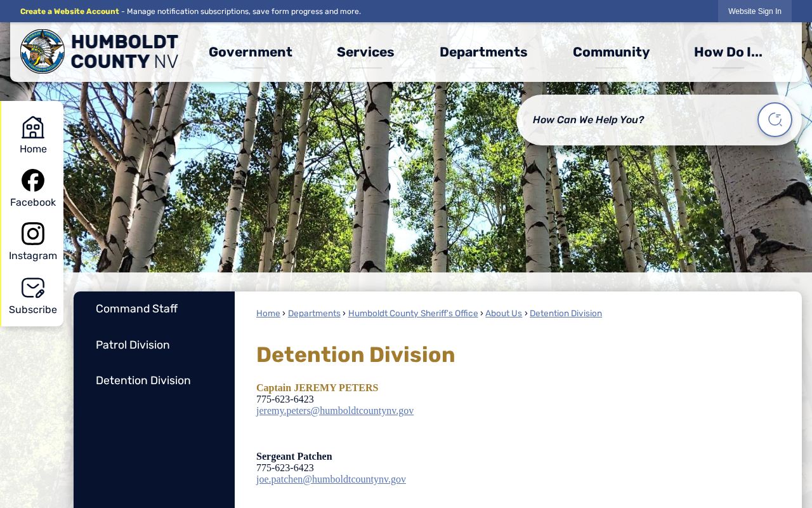Click the Departments breadcrumb link

coord(314,314)
